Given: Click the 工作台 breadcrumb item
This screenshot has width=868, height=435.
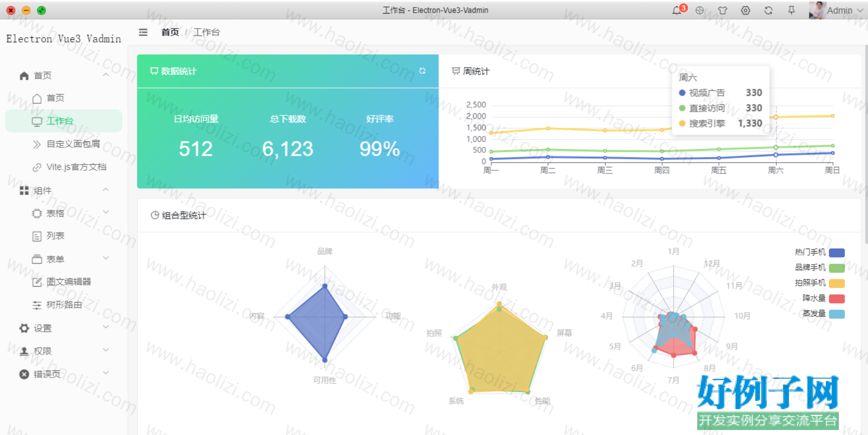Looking at the screenshot, I should pyautogui.click(x=206, y=32).
